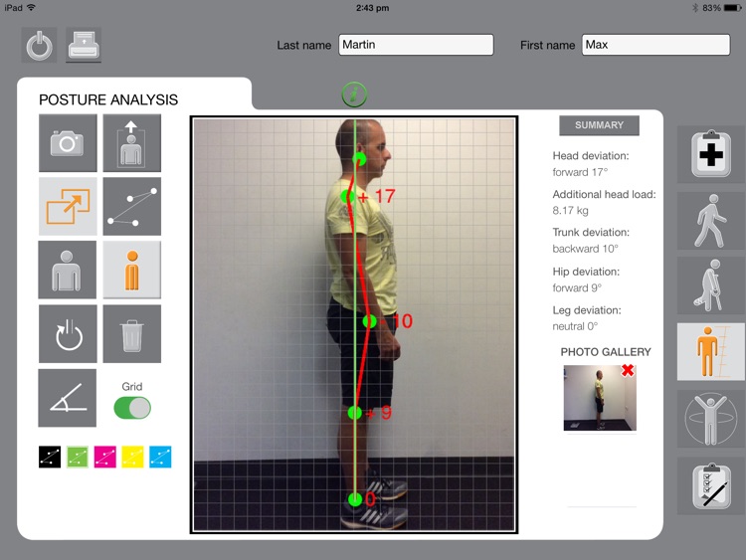746x560 pixels.
Task: Click the reset rotate power icon
Action: tap(68, 334)
